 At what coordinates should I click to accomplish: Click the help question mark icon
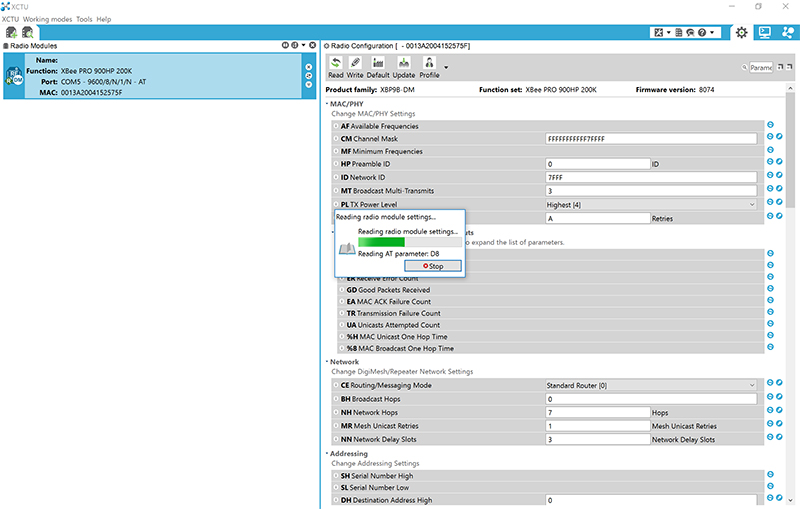pyautogui.click(x=702, y=33)
